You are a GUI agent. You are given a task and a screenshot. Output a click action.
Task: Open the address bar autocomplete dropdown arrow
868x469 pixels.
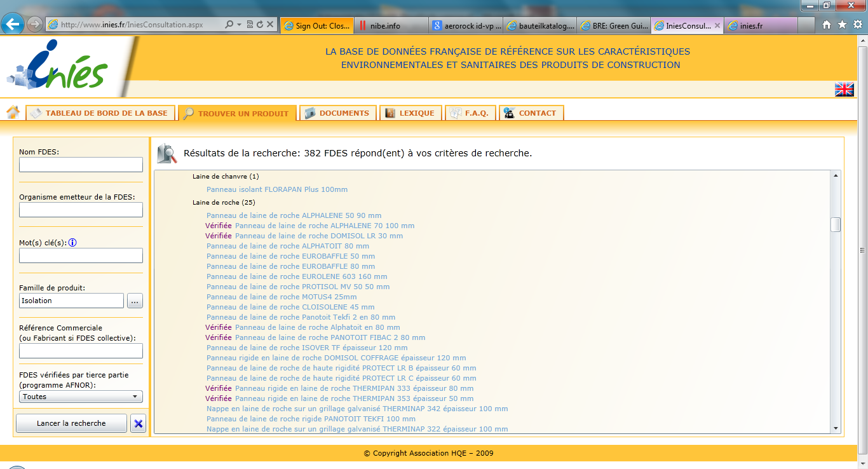(239, 25)
